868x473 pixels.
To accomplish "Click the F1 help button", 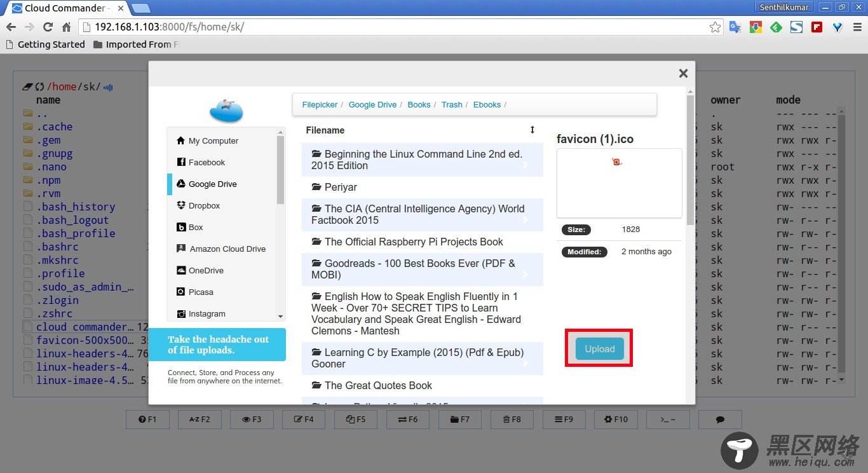I will 148,420.
